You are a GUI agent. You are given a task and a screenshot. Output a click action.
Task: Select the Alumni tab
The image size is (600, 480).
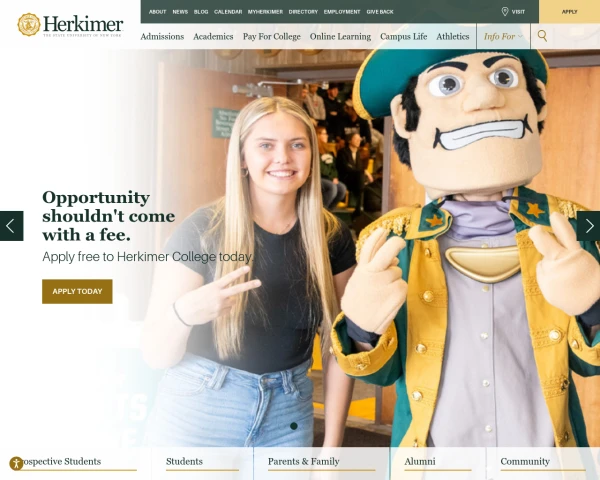(x=420, y=461)
